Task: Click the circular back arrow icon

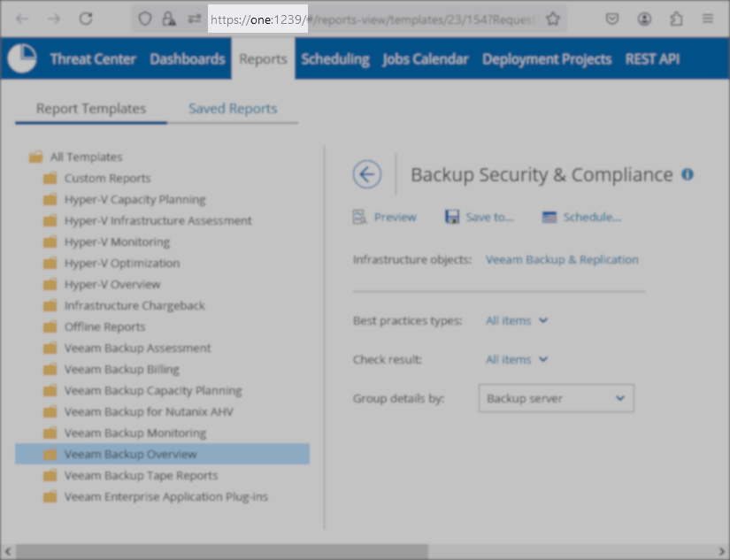Action: pos(366,174)
